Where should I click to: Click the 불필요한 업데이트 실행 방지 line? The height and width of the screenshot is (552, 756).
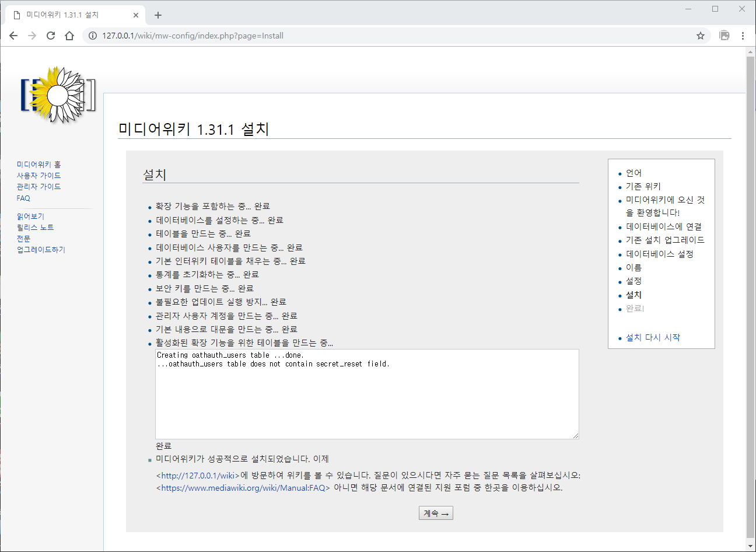221,302
